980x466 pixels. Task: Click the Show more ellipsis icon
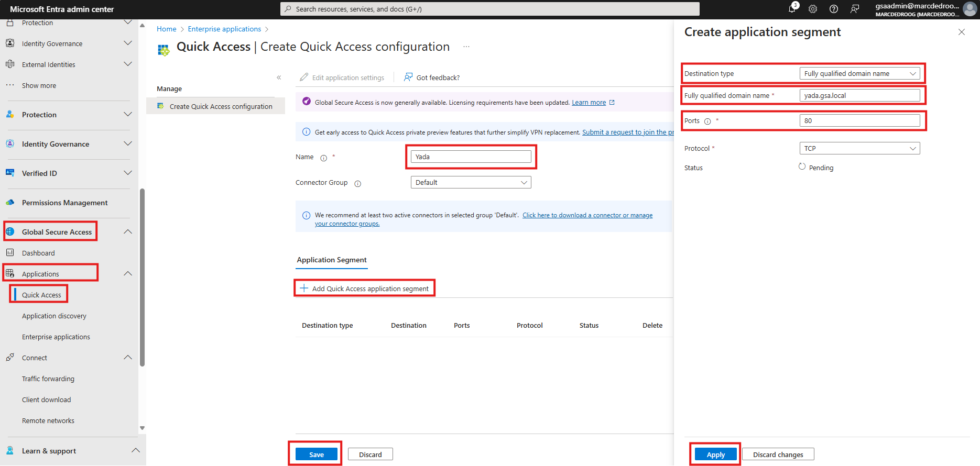point(10,85)
